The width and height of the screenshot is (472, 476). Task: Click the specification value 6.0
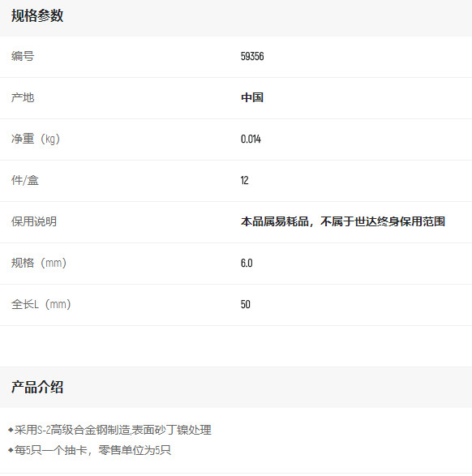[x=247, y=263]
